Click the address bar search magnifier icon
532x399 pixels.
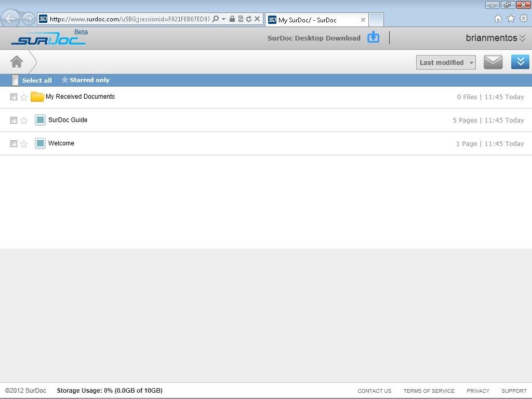tap(216, 19)
